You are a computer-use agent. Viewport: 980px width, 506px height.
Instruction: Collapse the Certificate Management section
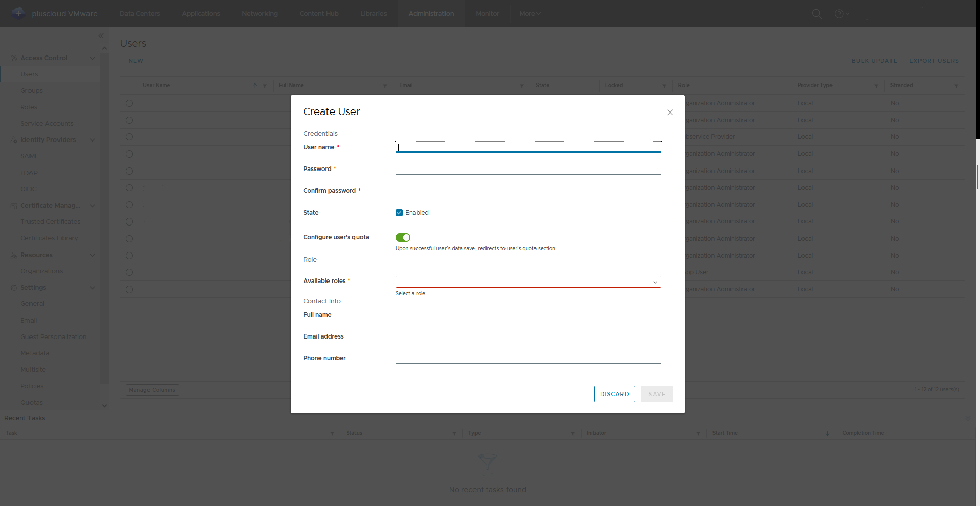click(x=92, y=206)
